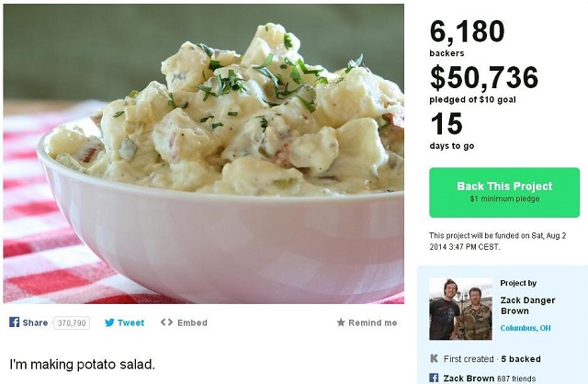The width and height of the screenshot is (588, 384).
Task: Click the Tweet link text
Action: 130,323
